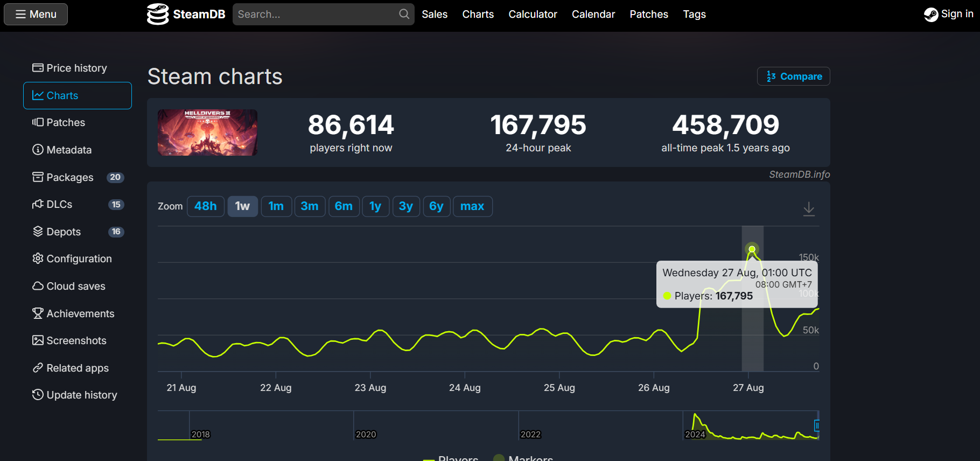The width and height of the screenshot is (980, 461).
Task: Set chart zoom to 6m
Action: coord(344,206)
